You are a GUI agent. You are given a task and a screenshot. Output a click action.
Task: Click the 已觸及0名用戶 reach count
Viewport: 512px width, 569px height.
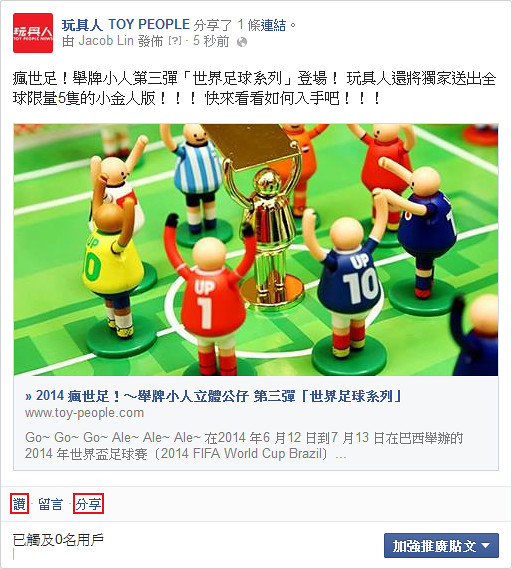click(58, 540)
